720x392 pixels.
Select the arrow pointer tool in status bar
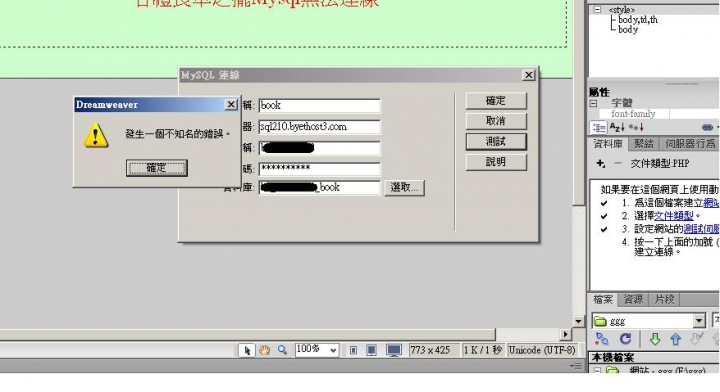pos(247,351)
